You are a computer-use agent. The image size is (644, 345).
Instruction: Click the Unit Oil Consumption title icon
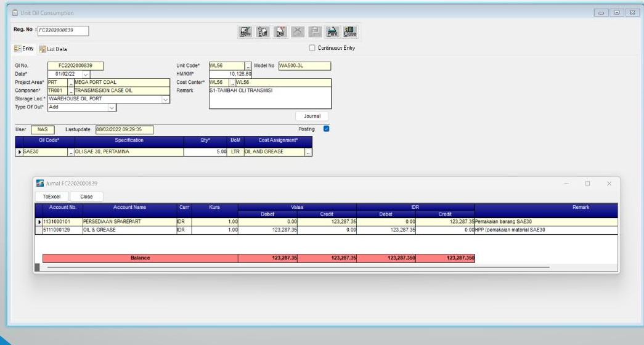[15, 13]
